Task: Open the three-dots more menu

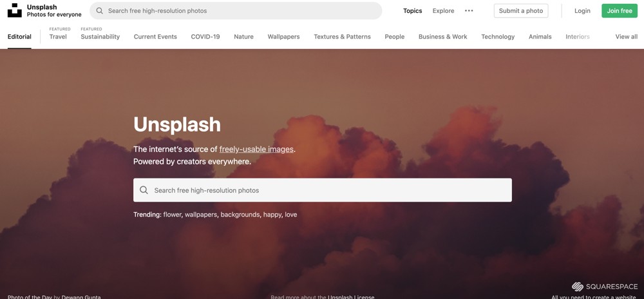Action: 469,11
